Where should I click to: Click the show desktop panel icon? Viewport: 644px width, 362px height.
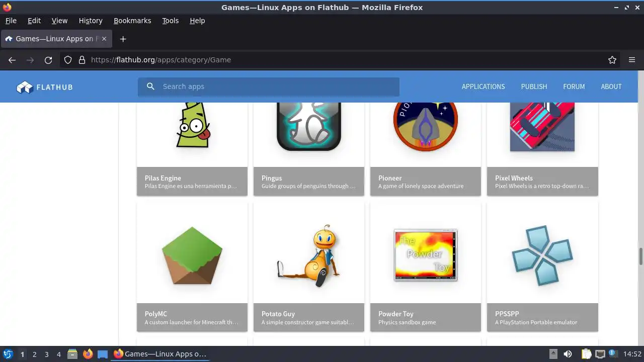pyautogui.click(x=103, y=354)
